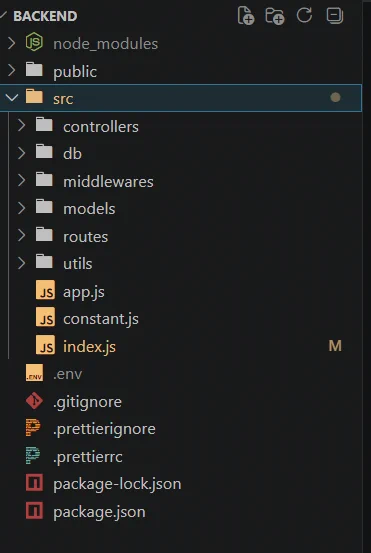The width and height of the screenshot is (371, 553).
Task: Click the folder icon beside routes
Action: pos(44,234)
